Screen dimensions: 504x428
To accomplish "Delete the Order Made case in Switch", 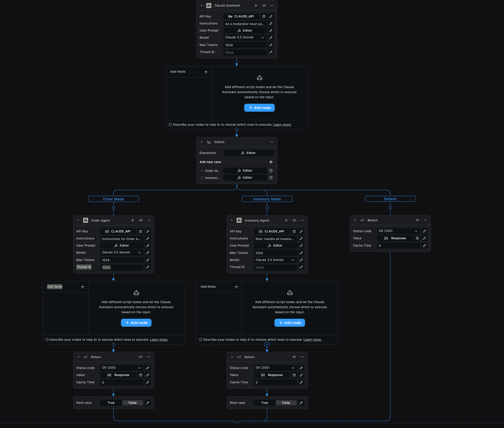I will point(271,171).
